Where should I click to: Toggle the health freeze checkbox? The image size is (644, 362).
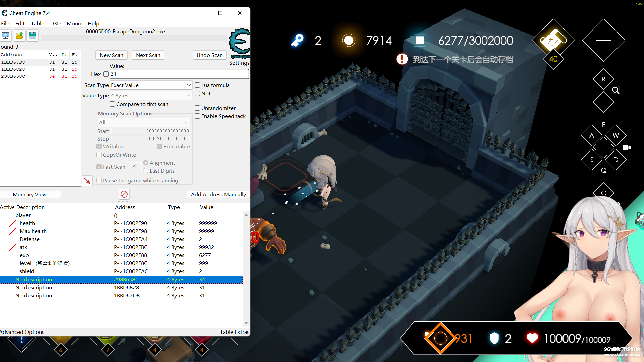coord(13,223)
